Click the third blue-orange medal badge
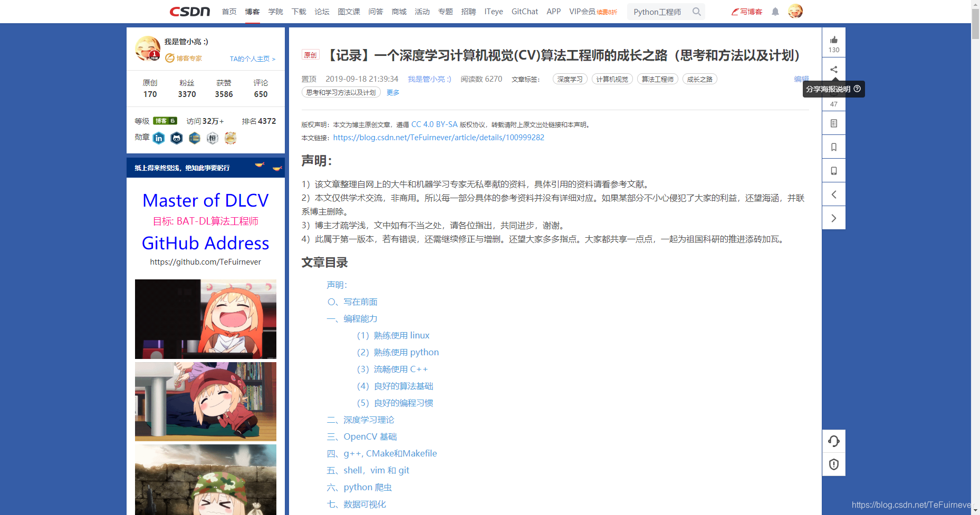980x515 pixels. tap(195, 138)
